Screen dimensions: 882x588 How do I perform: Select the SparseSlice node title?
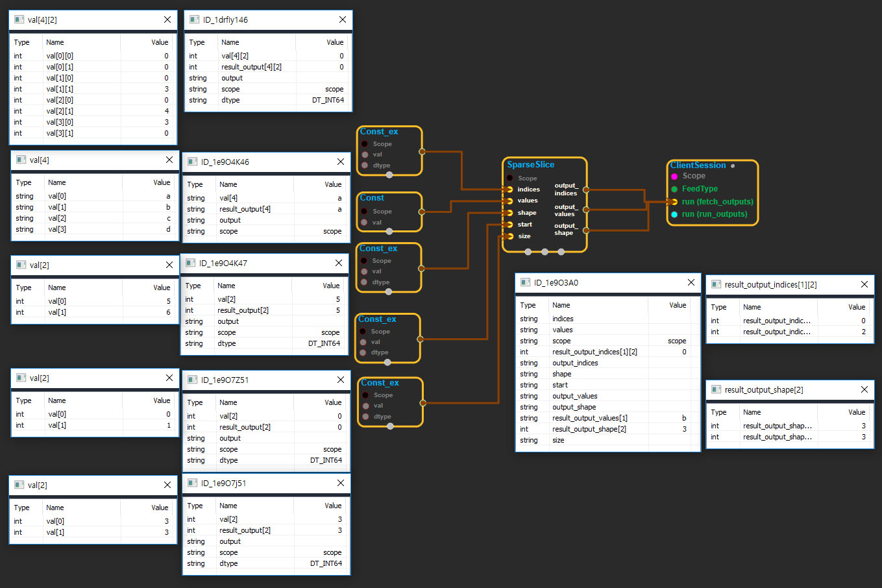[530, 165]
